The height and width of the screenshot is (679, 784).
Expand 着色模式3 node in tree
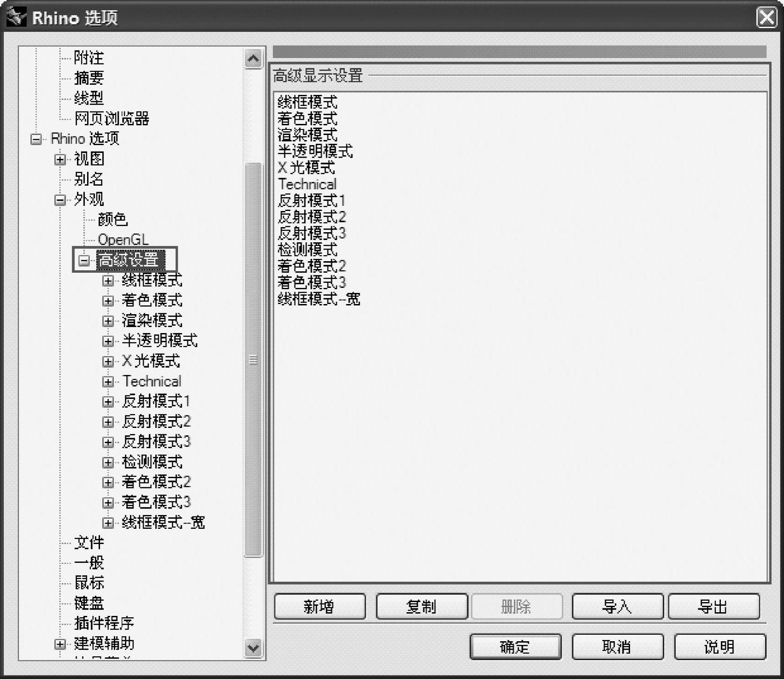coord(108,503)
